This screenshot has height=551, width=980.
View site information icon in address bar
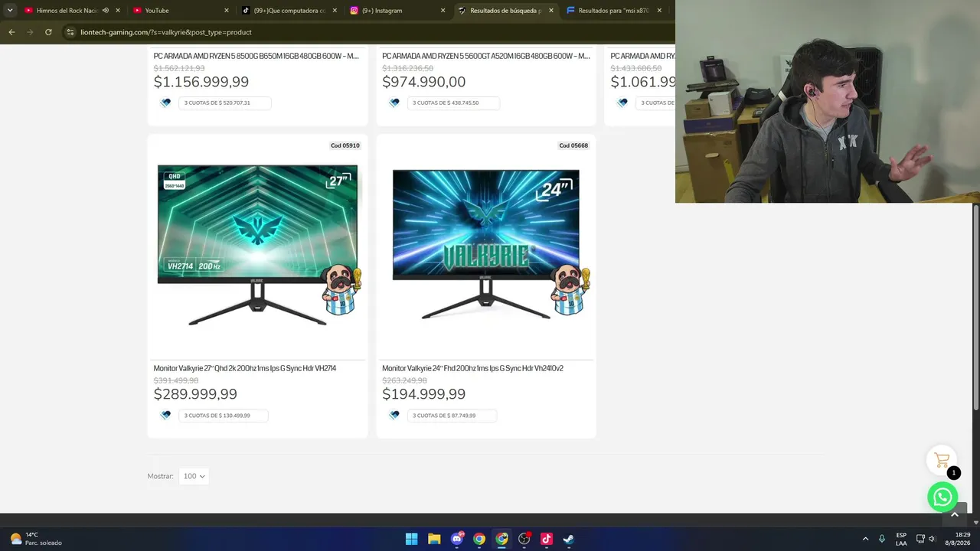coord(70,32)
